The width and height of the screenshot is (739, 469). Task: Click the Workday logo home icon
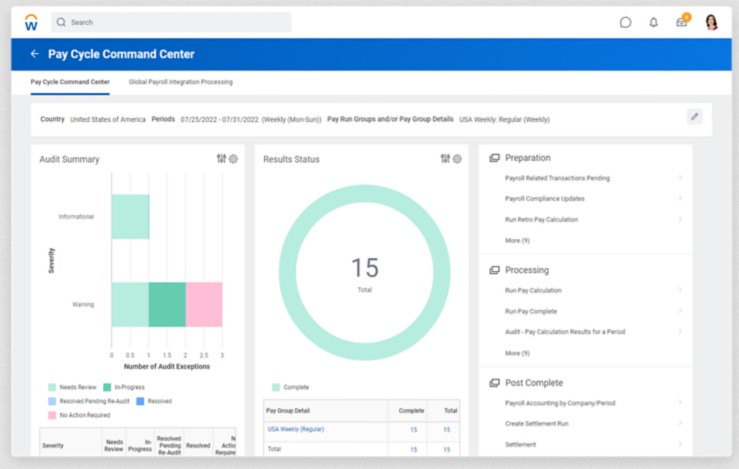click(x=31, y=22)
